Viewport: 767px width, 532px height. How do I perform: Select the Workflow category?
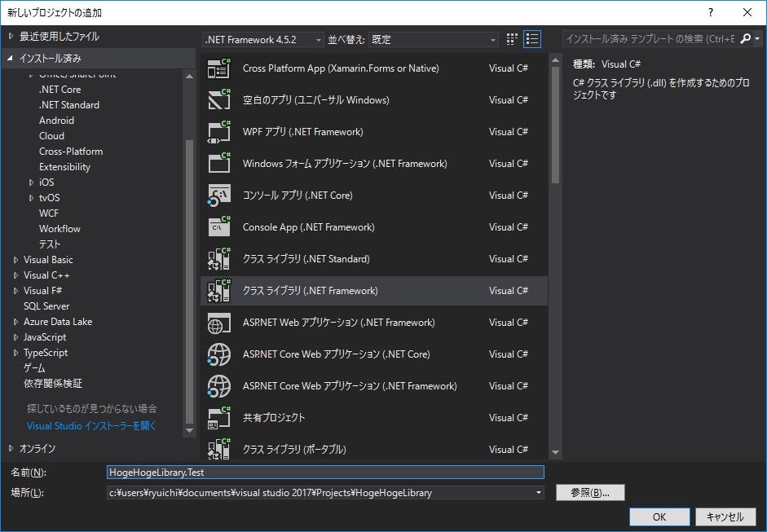tap(60, 229)
